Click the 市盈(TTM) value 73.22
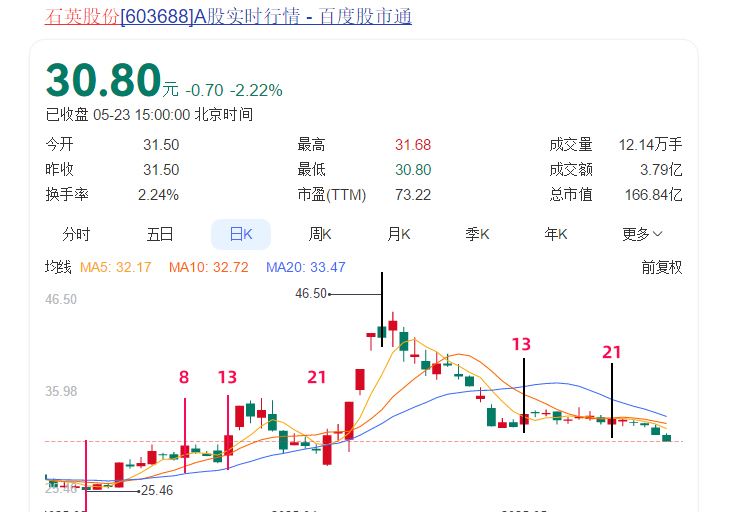The height and width of the screenshot is (512, 750). click(413, 195)
